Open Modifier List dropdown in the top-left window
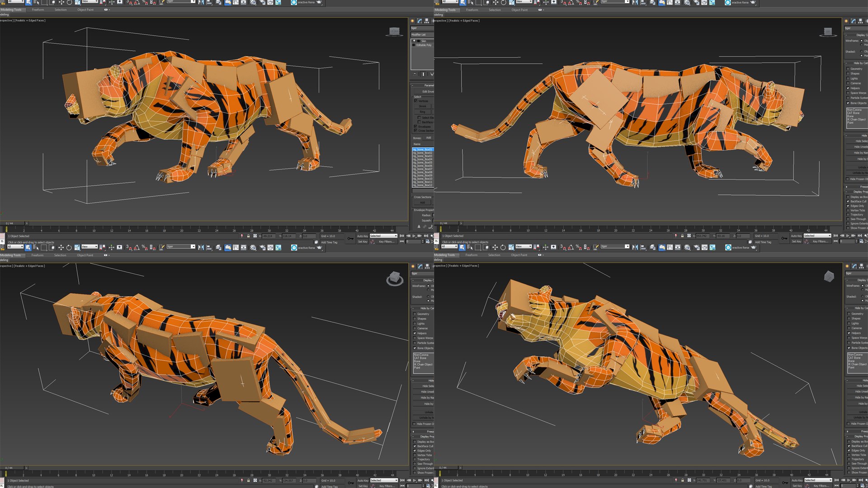 (x=422, y=34)
